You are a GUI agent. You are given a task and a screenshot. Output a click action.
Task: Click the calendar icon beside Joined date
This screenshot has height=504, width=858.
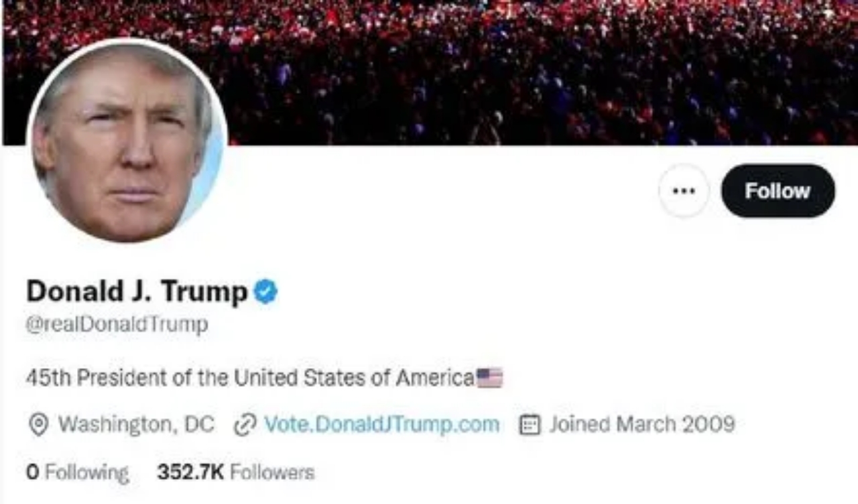click(530, 425)
